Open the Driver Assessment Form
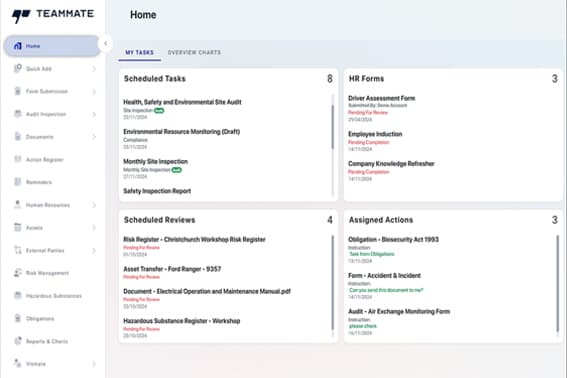 point(381,98)
